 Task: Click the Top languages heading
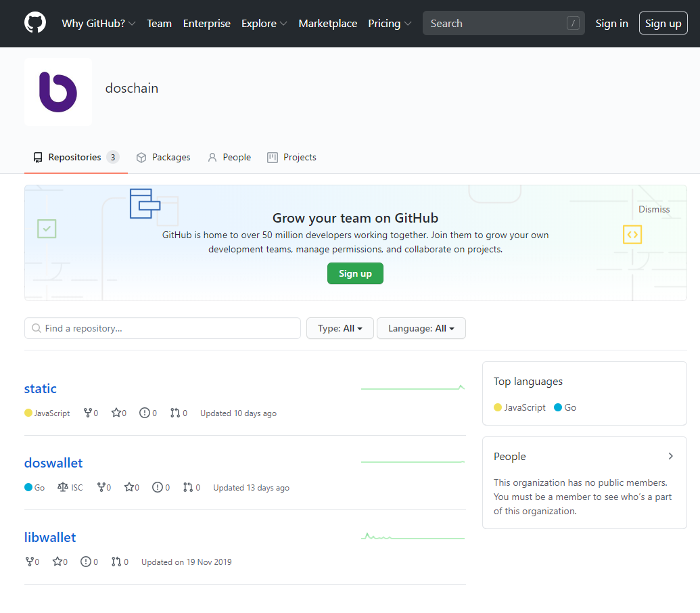pyautogui.click(x=528, y=382)
